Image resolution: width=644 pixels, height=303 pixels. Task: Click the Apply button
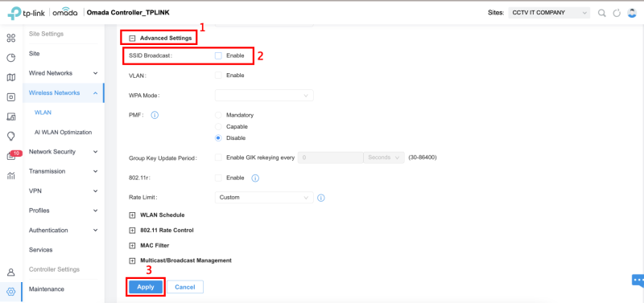tap(146, 287)
